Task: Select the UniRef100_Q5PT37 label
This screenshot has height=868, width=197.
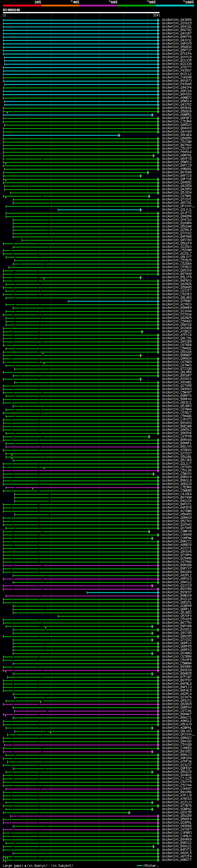Action: coord(177,50)
